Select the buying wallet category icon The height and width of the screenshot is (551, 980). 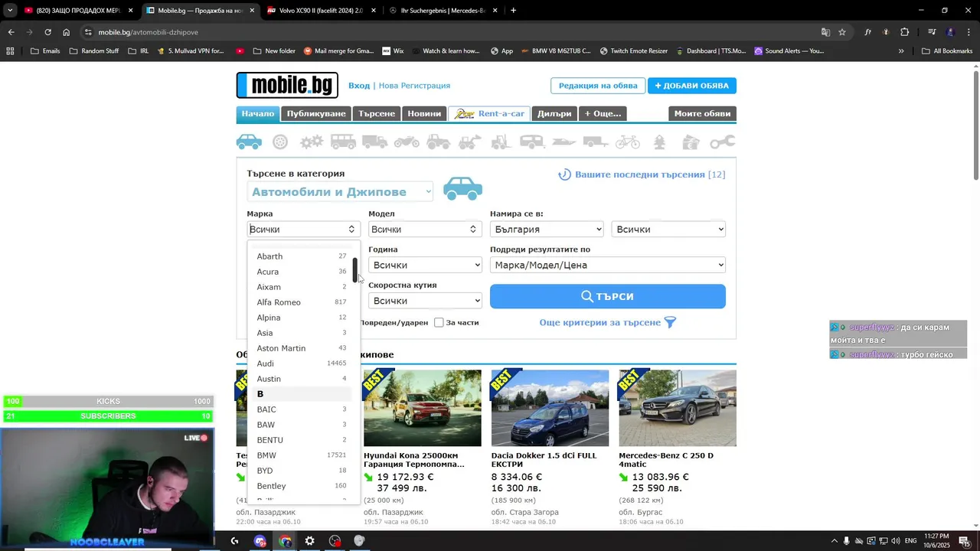tap(691, 142)
